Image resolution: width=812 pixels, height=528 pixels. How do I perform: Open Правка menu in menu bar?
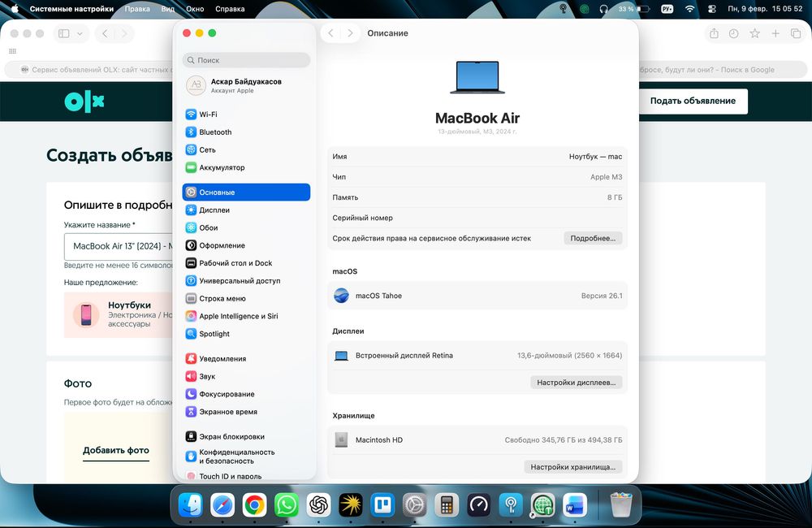[137, 9]
